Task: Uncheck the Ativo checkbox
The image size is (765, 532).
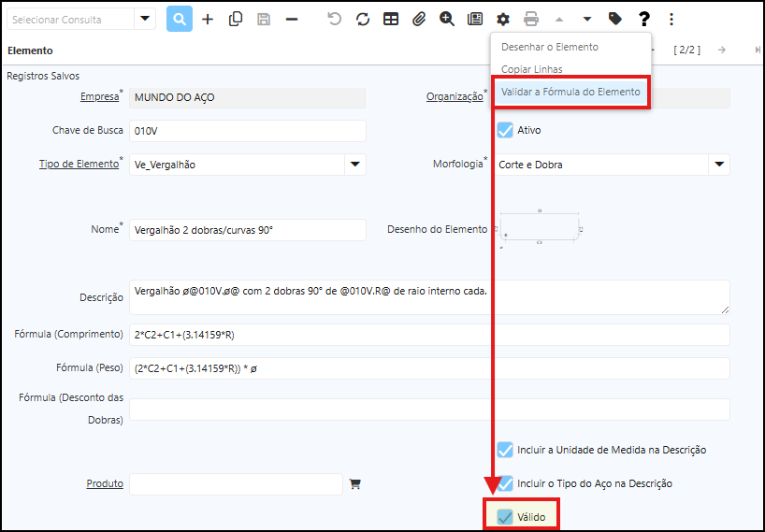Action: (505, 130)
